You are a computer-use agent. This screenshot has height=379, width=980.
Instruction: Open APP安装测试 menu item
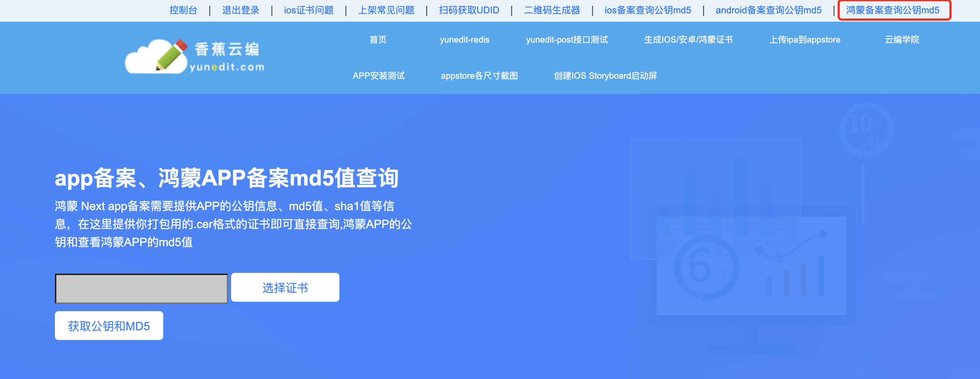click(x=378, y=76)
